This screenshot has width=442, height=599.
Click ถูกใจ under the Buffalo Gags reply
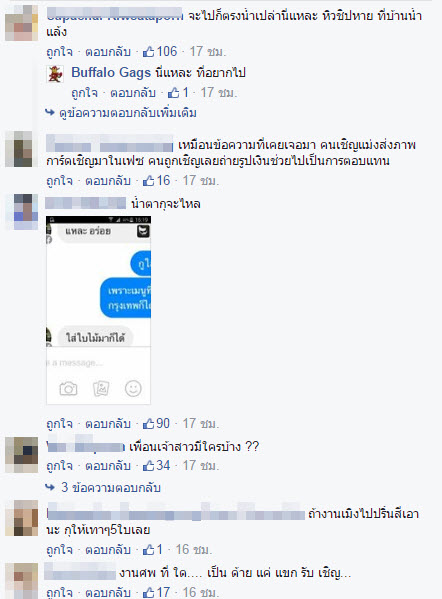click(84, 92)
